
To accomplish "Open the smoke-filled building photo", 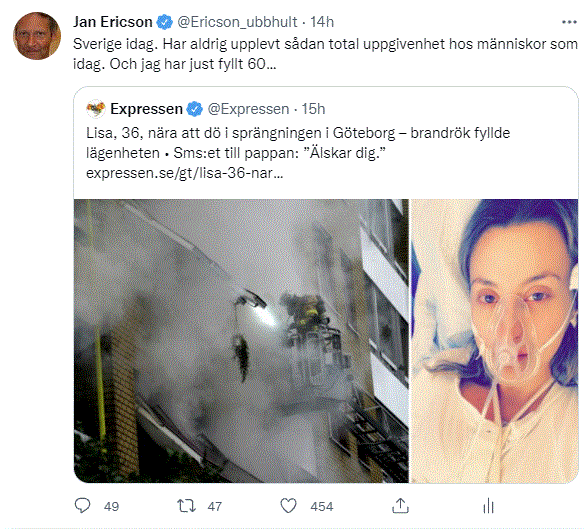I will (x=241, y=341).
